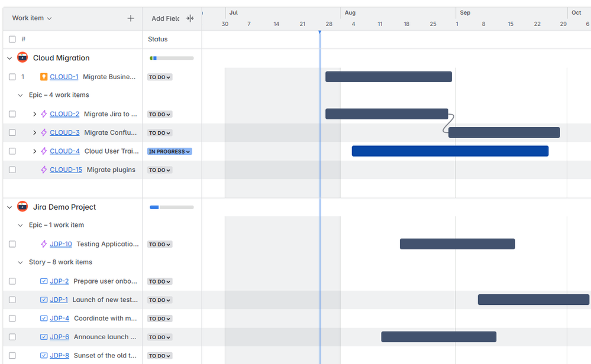Select the CLOUD-1 Gantt bar

coord(389,77)
